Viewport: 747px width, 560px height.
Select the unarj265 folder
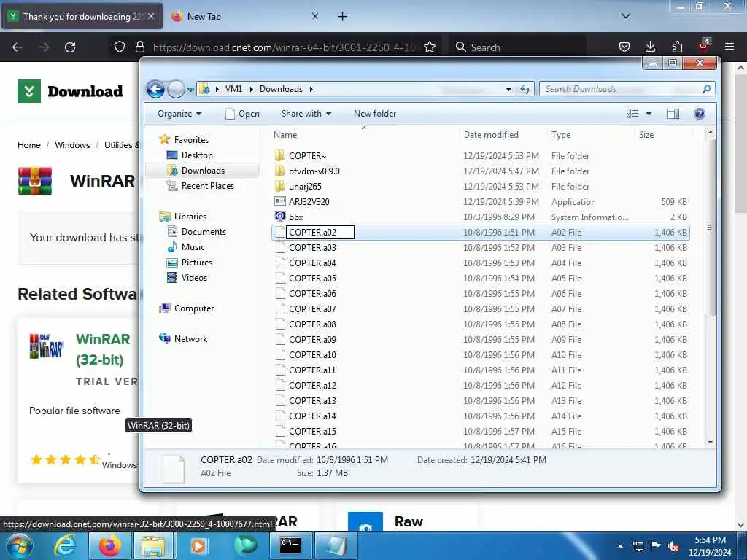click(305, 186)
